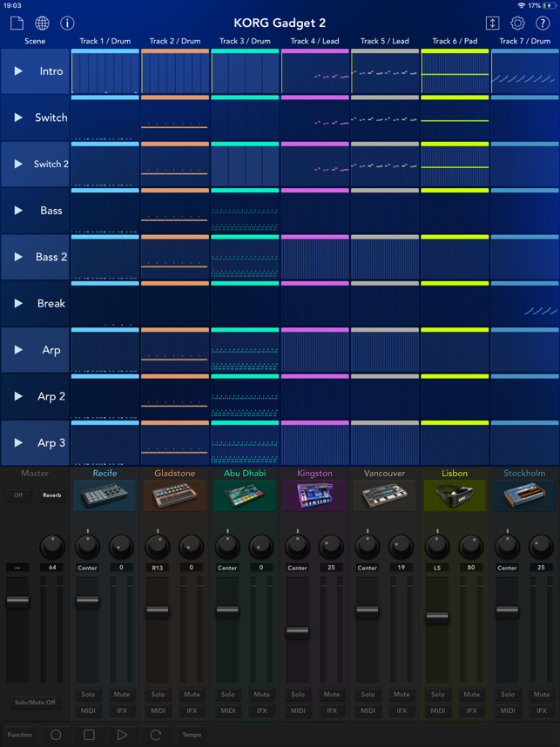
Task: Click the record circle button
Action: [x=56, y=735]
